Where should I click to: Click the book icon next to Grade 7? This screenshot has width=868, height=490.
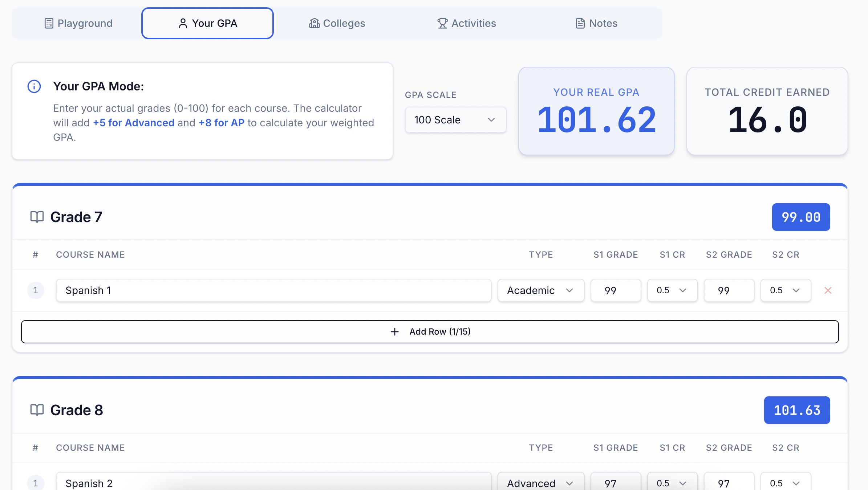37,217
